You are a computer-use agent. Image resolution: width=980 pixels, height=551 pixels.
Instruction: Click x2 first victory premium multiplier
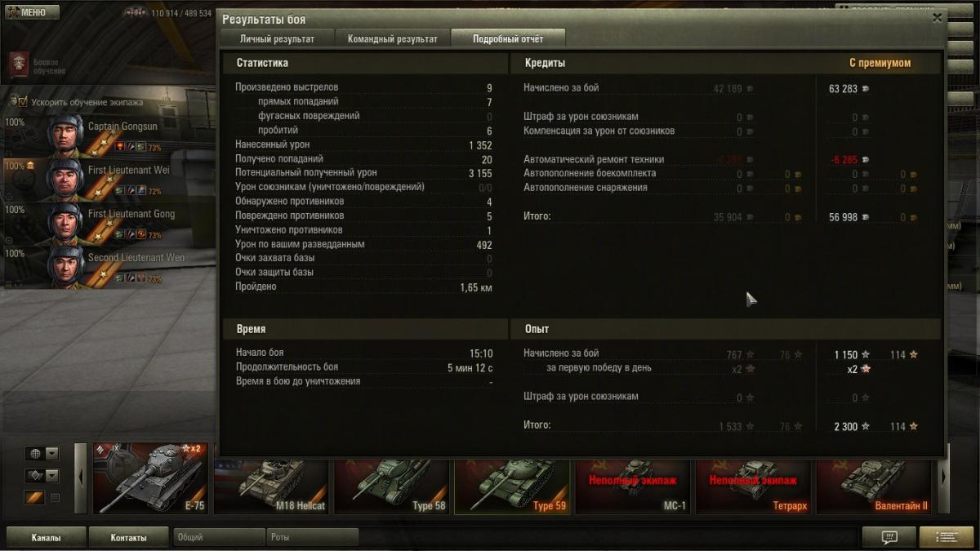[x=858, y=369]
